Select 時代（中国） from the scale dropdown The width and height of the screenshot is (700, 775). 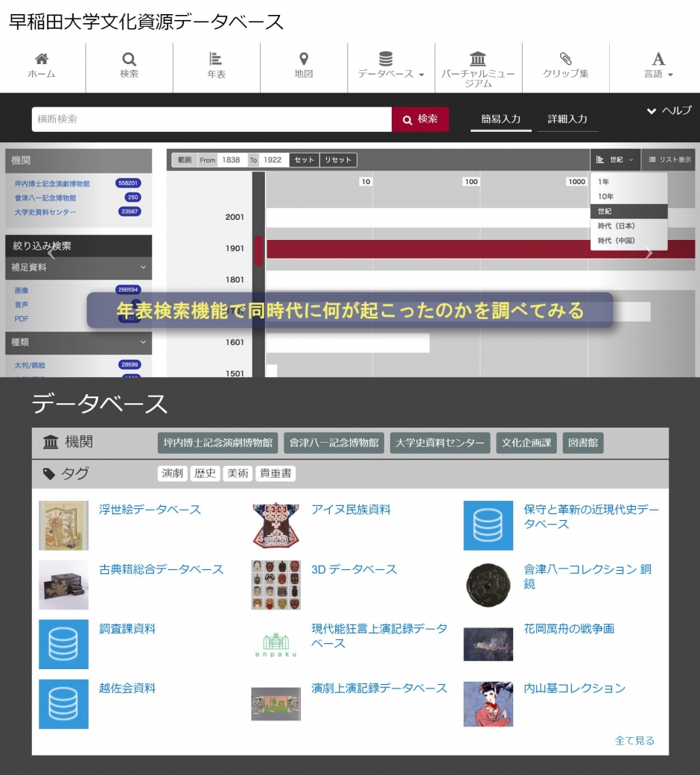click(629, 241)
